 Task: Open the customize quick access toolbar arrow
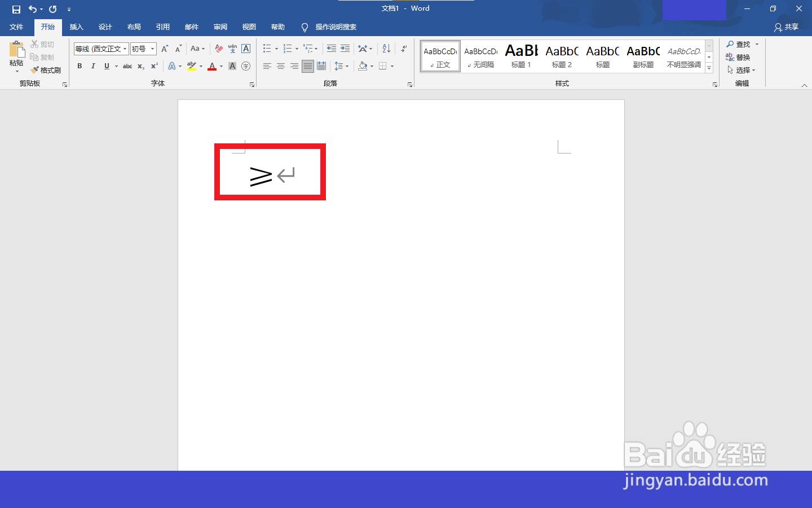click(69, 9)
